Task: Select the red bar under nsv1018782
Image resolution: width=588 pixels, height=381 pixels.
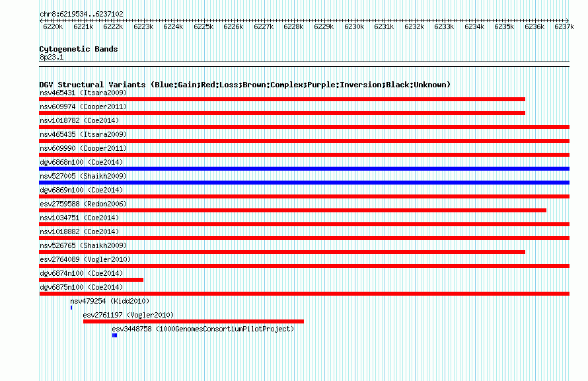Action: point(304,127)
